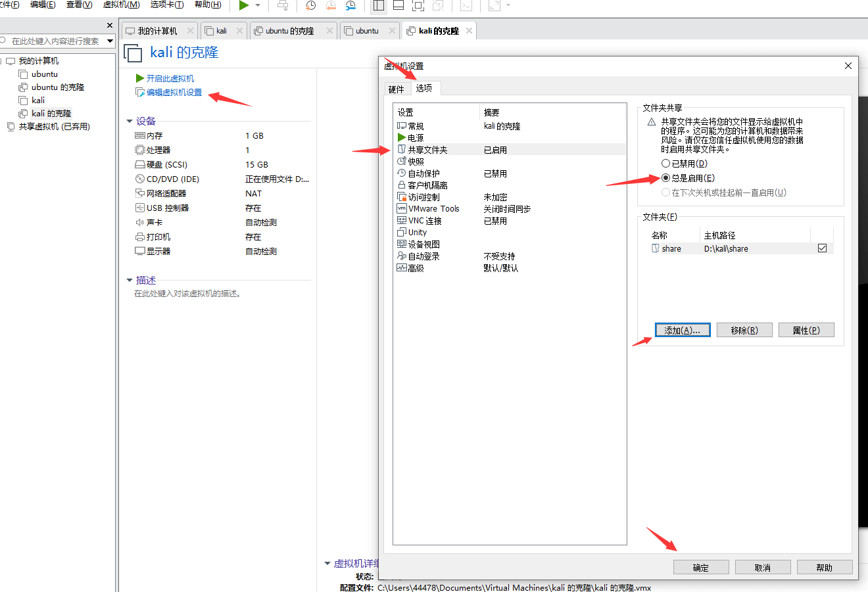Screen dimensions: 868x592
Task: Click the green power on toolbar icon
Action: [x=244, y=5]
